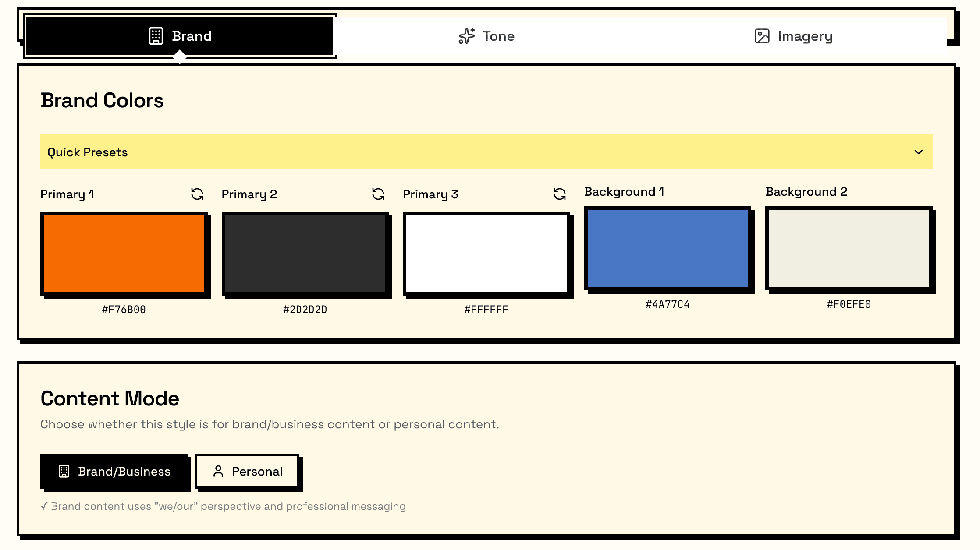Screen dimensions: 980x550
Task: Reset the Primary 1 color with refresh icon
Action: [x=197, y=194]
